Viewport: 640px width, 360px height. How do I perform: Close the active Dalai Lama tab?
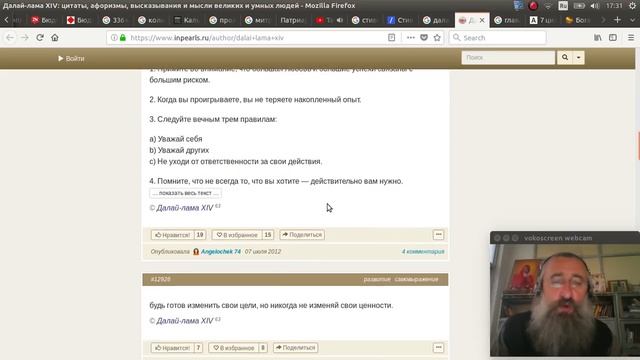(482, 20)
